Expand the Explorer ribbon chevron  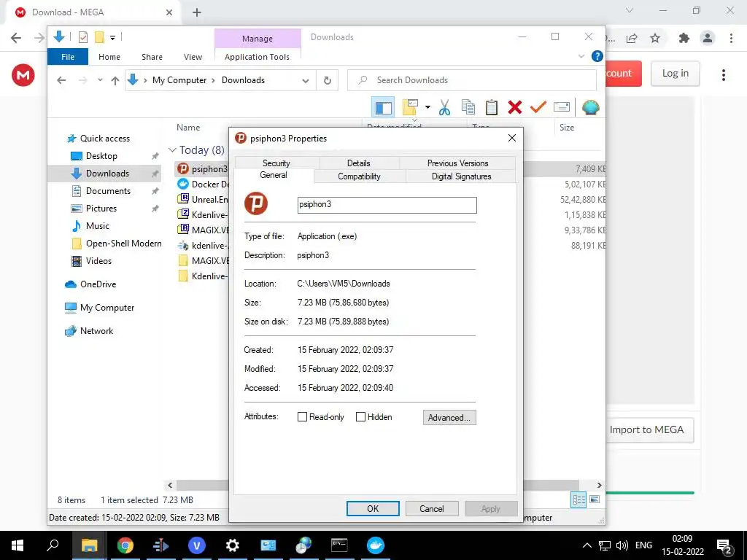(x=581, y=56)
